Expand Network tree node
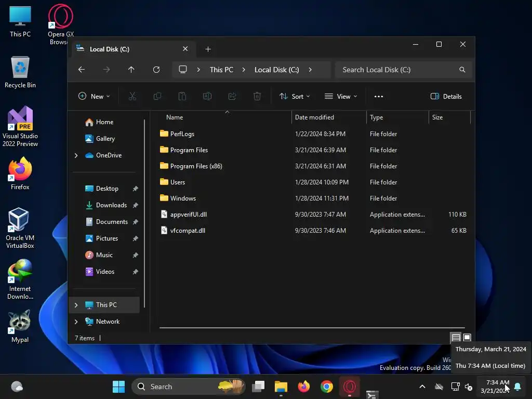 [76, 322]
